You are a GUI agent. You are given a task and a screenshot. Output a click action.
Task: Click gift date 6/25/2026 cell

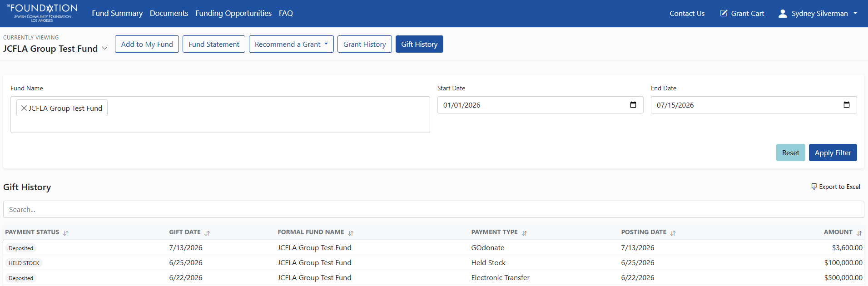pos(186,262)
